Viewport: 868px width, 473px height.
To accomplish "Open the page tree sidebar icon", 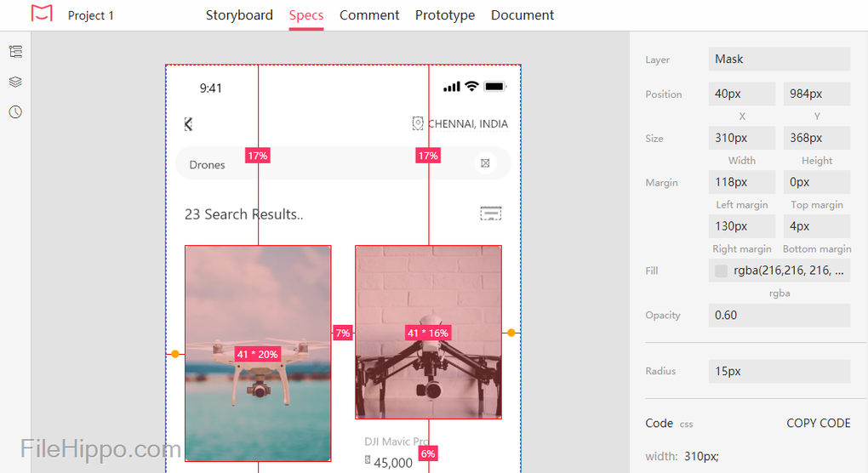I will pyautogui.click(x=15, y=51).
